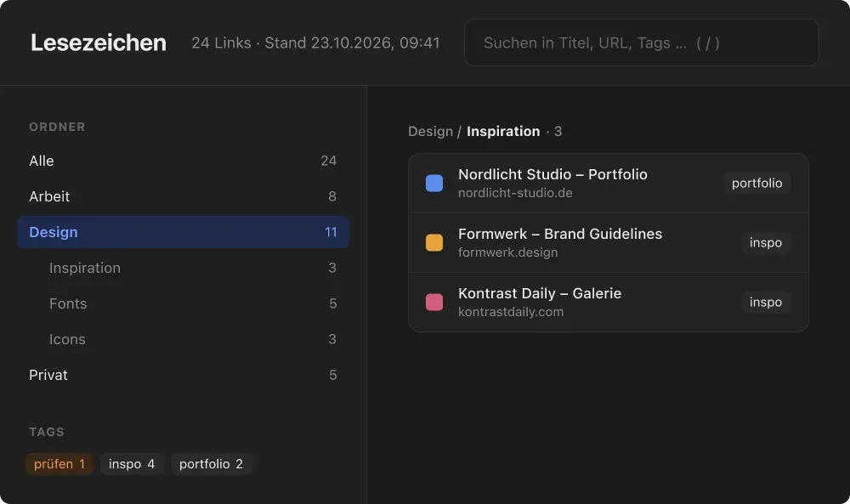This screenshot has width=850, height=504.
Task: Open the Icons subfolder
Action: tap(184, 340)
